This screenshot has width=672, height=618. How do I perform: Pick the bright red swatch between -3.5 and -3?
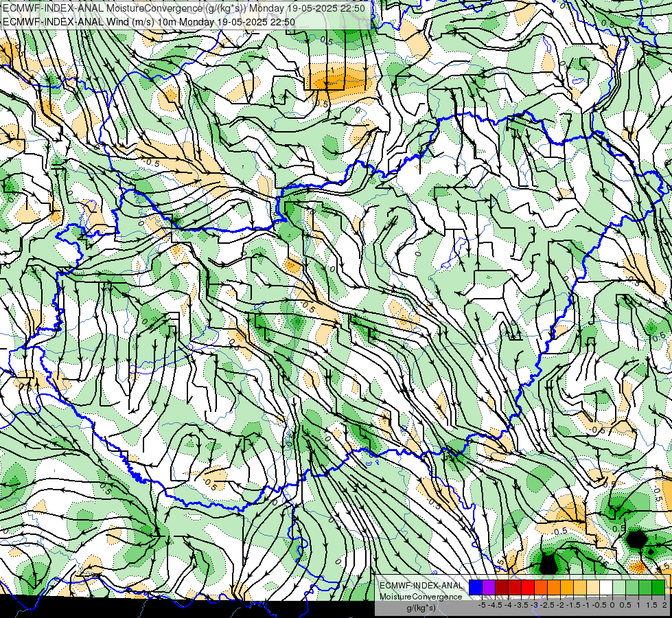528,587
